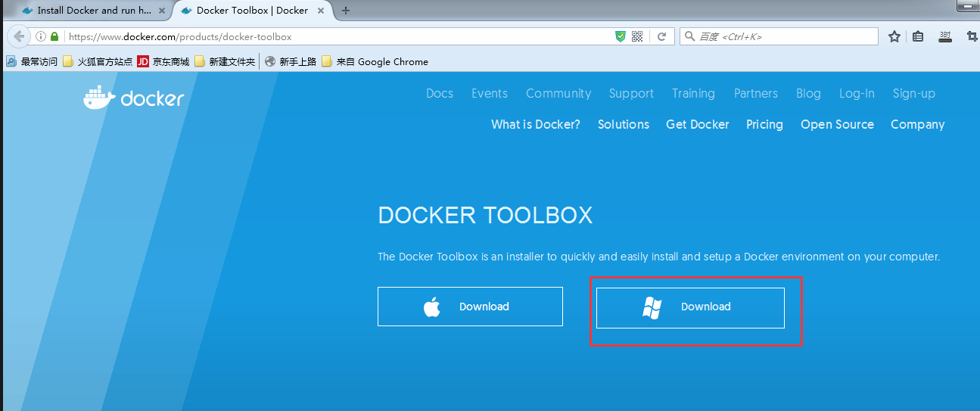Close the Install Docker tab
The width and height of the screenshot is (980, 411).
[162, 11]
